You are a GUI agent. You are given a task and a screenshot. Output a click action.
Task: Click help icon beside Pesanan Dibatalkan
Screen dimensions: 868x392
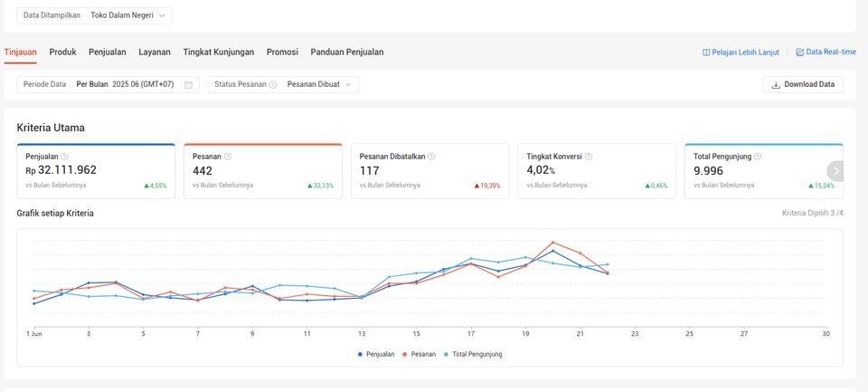pyautogui.click(x=431, y=157)
